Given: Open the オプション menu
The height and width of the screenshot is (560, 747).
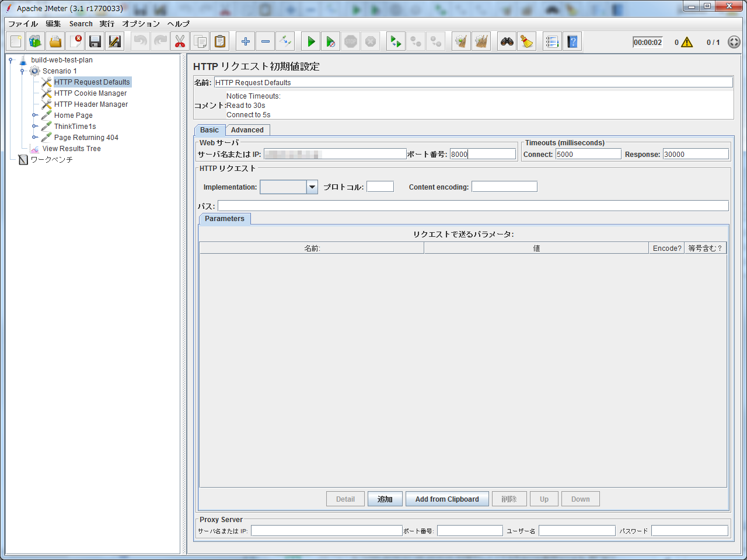Looking at the screenshot, I should point(141,24).
